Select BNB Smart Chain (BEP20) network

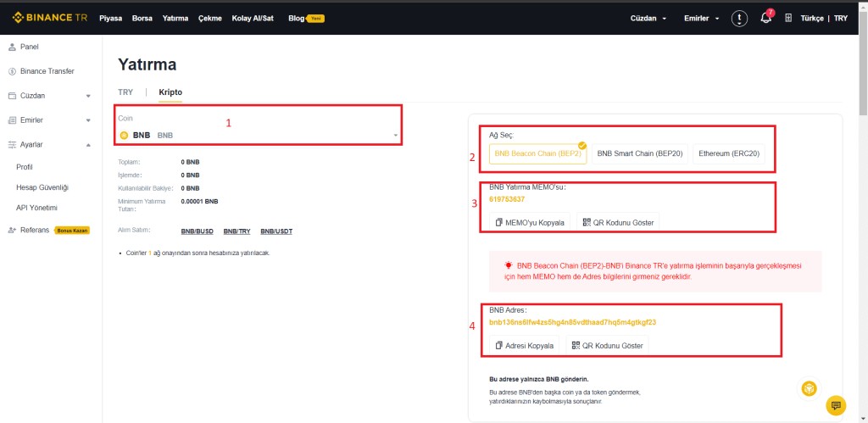pos(639,153)
